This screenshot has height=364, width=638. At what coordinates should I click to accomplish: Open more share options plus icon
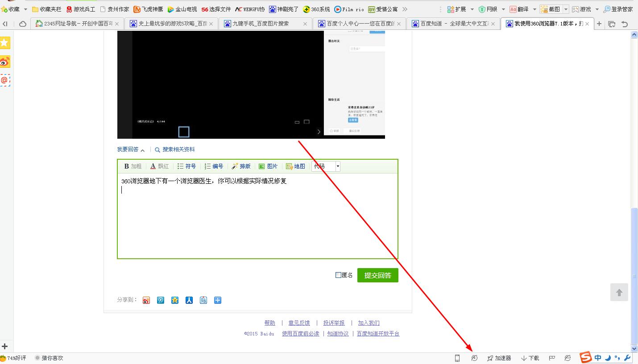point(218,300)
